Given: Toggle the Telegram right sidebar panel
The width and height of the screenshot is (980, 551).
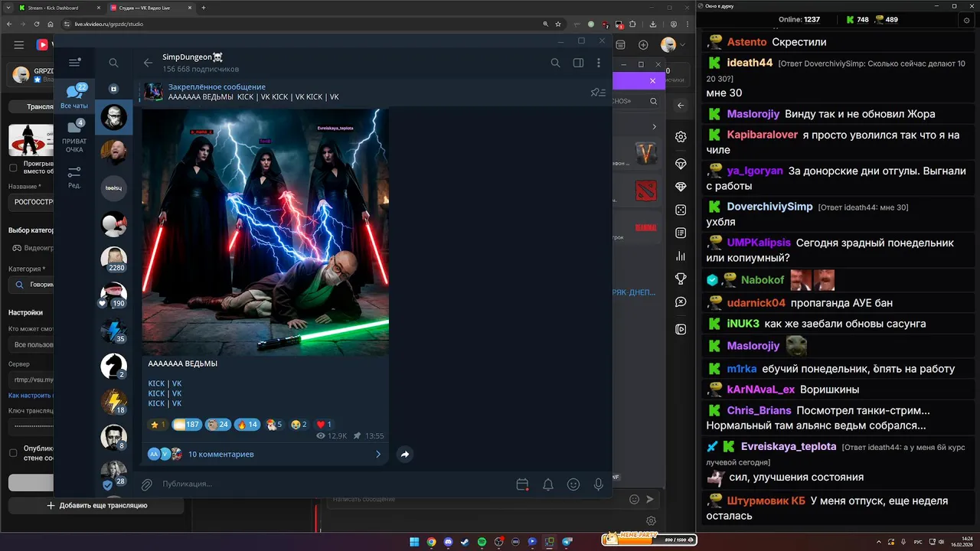Looking at the screenshot, I should 578,63.
